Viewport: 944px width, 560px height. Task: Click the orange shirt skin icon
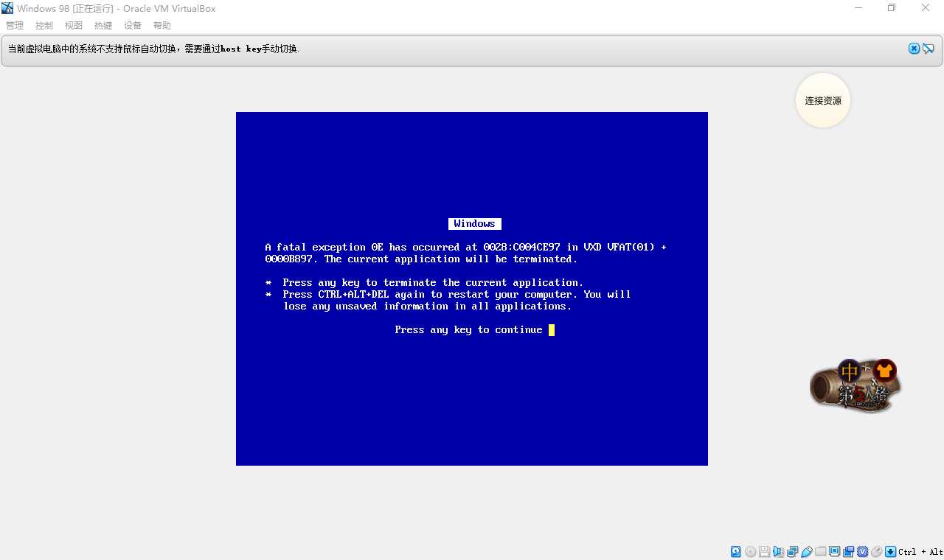[885, 370]
